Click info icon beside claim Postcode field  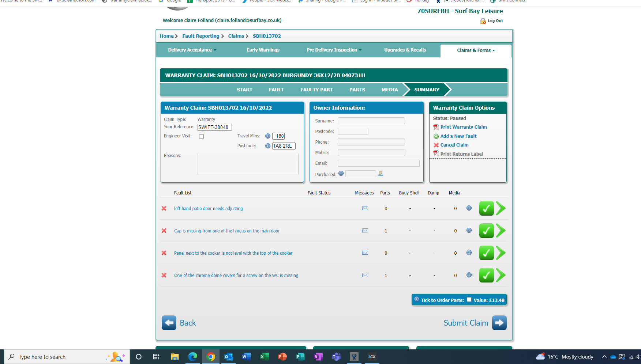pyautogui.click(x=268, y=146)
